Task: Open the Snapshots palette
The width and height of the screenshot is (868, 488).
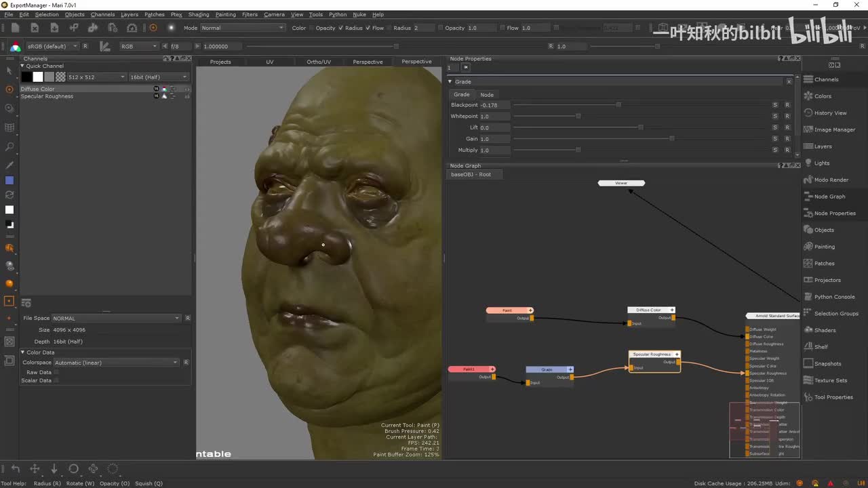Action: pos(827,364)
